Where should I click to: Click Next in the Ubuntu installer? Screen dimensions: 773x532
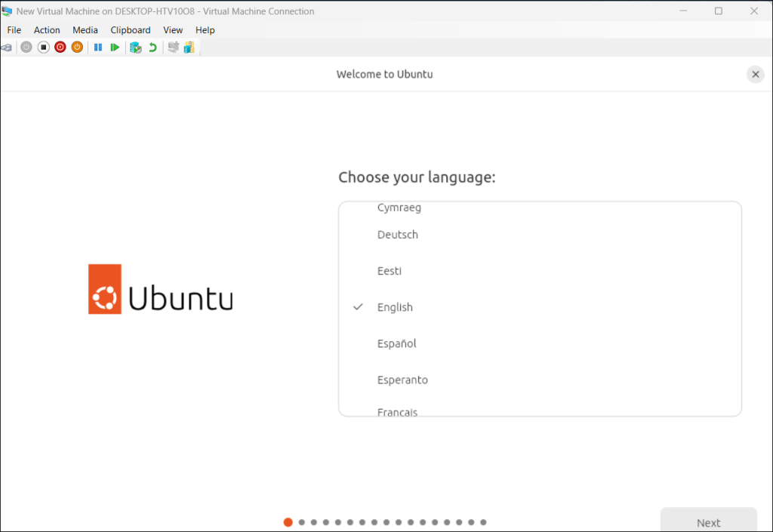[x=708, y=520]
